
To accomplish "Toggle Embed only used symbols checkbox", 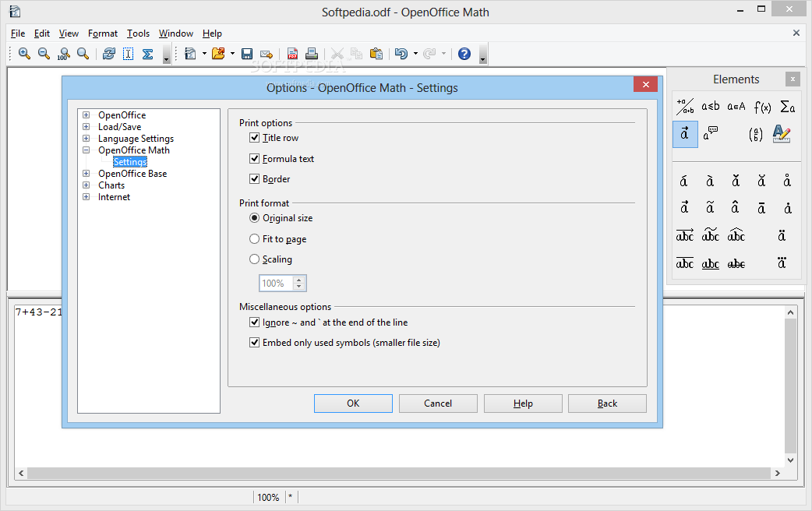I will pos(254,342).
